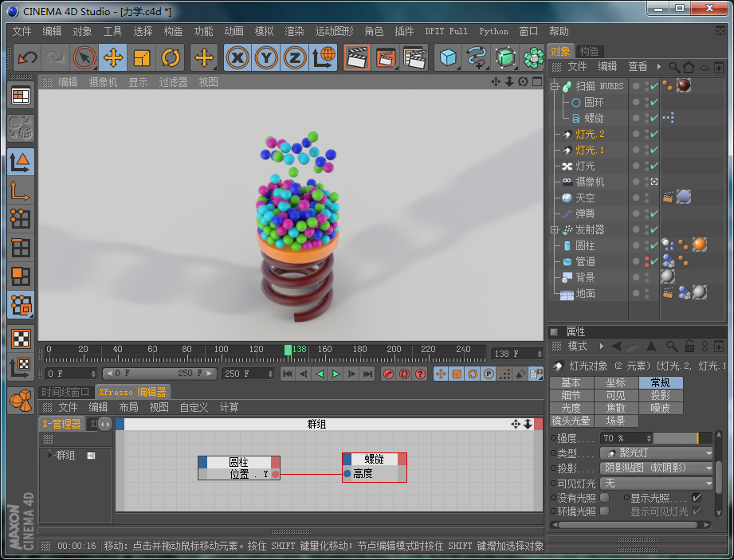Open the 投影 shadow type dropdown

(x=657, y=468)
